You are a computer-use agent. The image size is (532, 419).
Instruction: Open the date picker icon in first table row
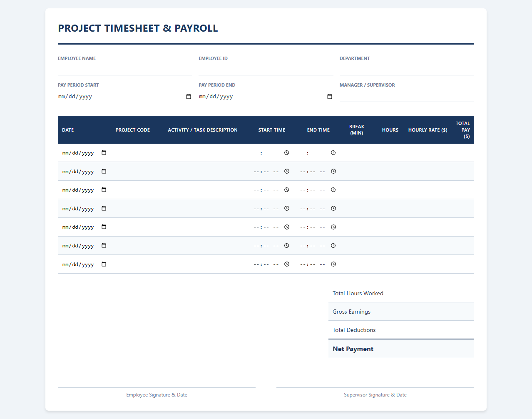click(104, 153)
